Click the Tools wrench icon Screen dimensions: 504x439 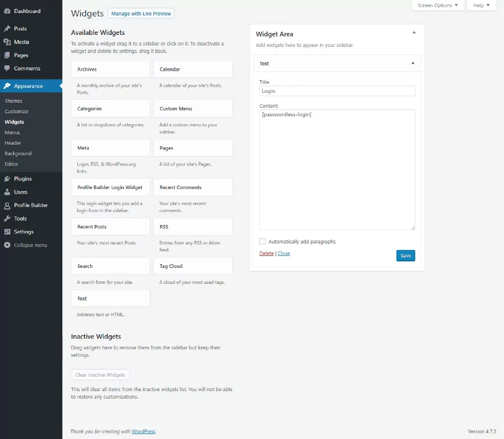(x=7, y=219)
